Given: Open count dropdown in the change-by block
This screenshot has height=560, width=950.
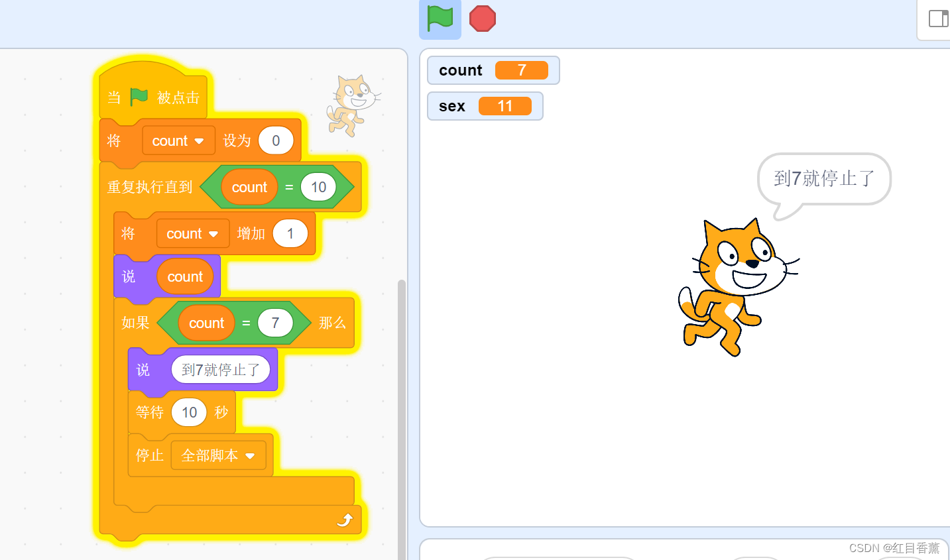Looking at the screenshot, I should (193, 233).
